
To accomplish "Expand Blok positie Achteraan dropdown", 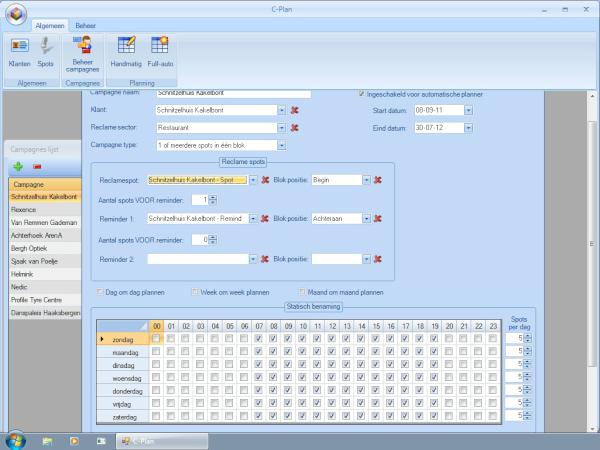I will coord(367,218).
